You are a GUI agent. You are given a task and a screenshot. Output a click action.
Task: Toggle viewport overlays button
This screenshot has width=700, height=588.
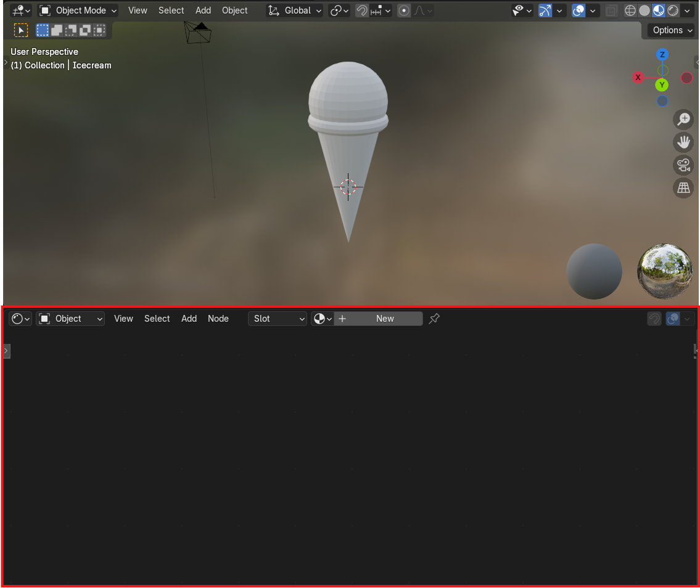click(x=579, y=10)
